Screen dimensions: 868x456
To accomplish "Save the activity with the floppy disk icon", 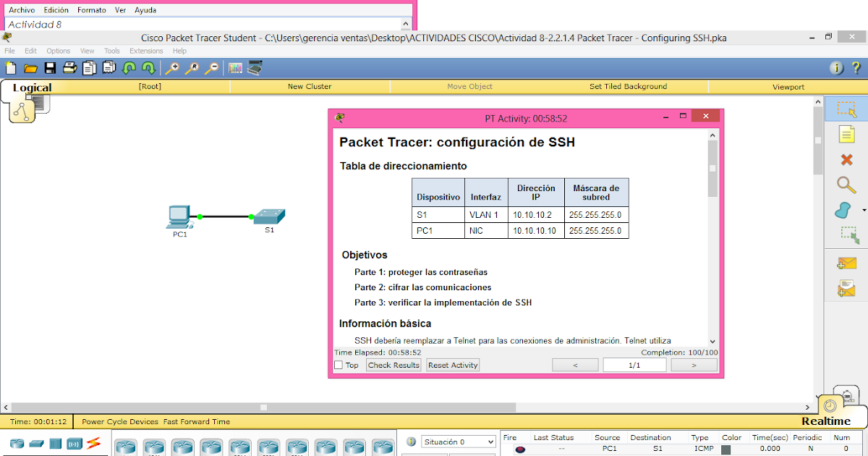I will 49,67.
